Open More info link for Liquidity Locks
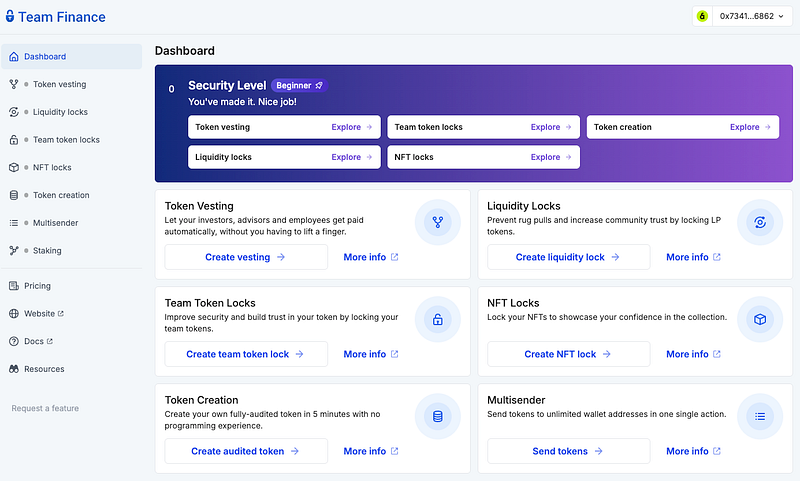This screenshot has height=481, width=800. (x=693, y=257)
